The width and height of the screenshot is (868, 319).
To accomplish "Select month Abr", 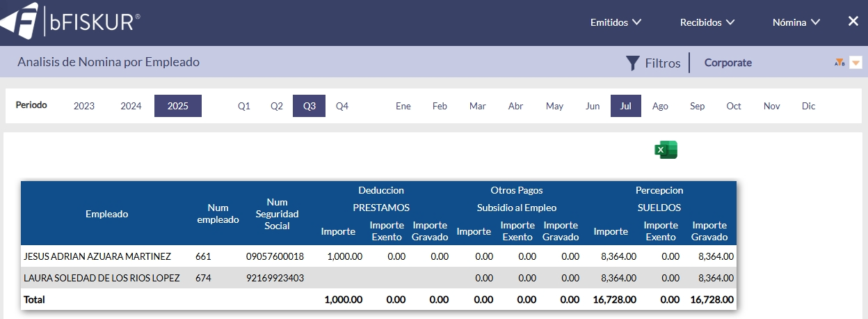I will click(515, 106).
